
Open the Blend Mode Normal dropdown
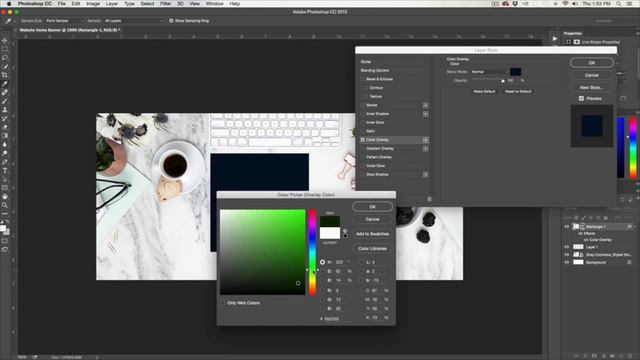pos(489,72)
